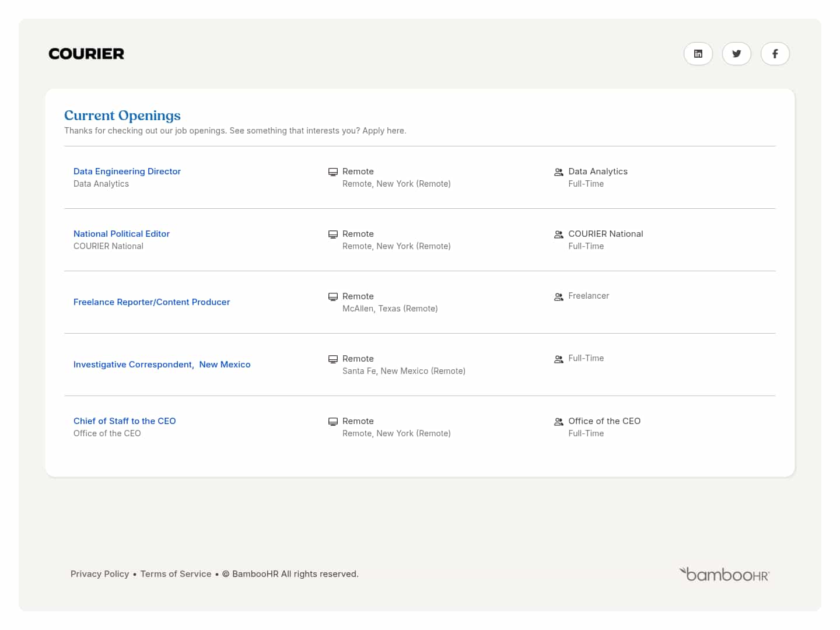Click 'COURIER National' under National Political Editor
The image size is (840, 630).
[108, 246]
